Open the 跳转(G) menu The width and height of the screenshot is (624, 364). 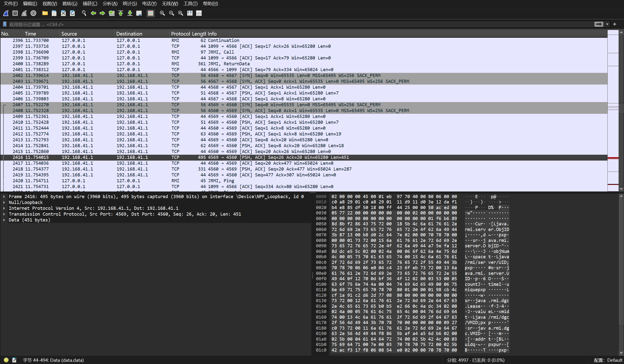(70, 3)
